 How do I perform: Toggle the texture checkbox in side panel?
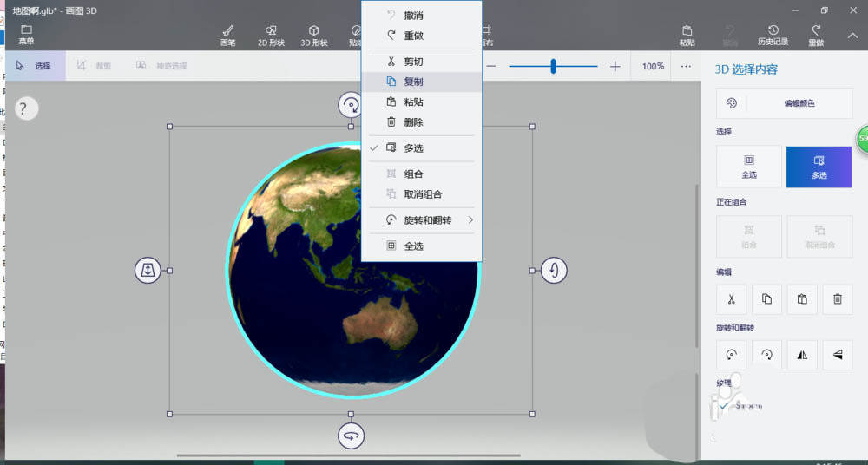(x=724, y=405)
